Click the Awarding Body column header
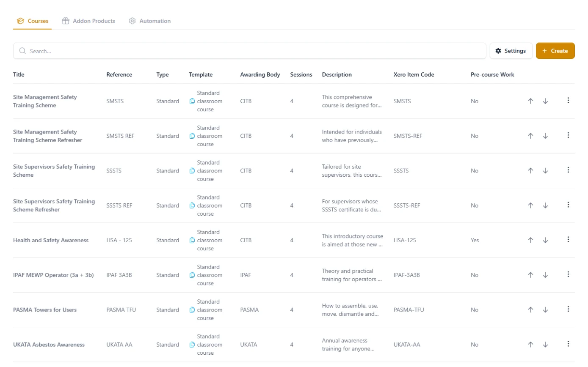Image resolution: width=588 pixels, height=367 pixels. point(260,74)
